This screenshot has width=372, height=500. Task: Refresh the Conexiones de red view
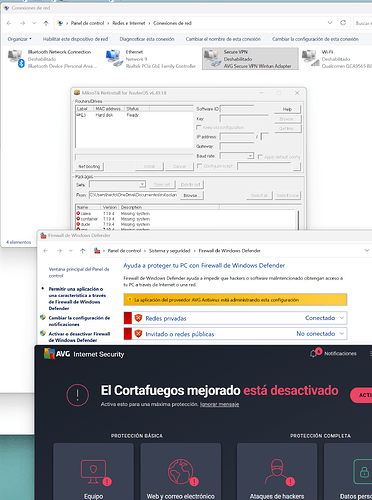point(343,23)
